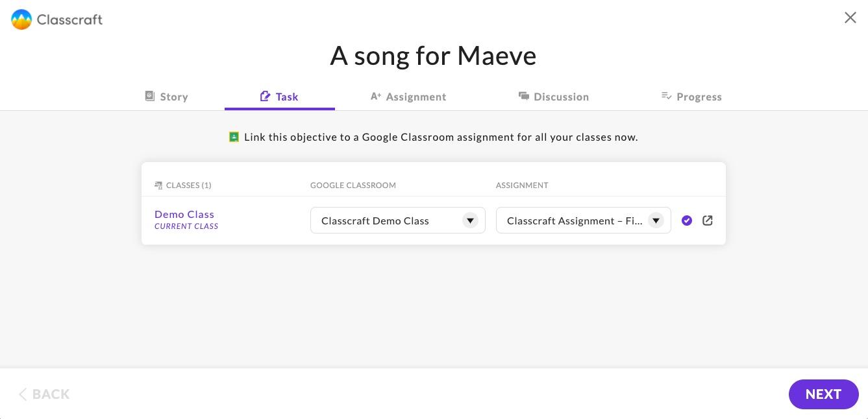
Task: Open the Demo Class link
Action: pos(184,214)
